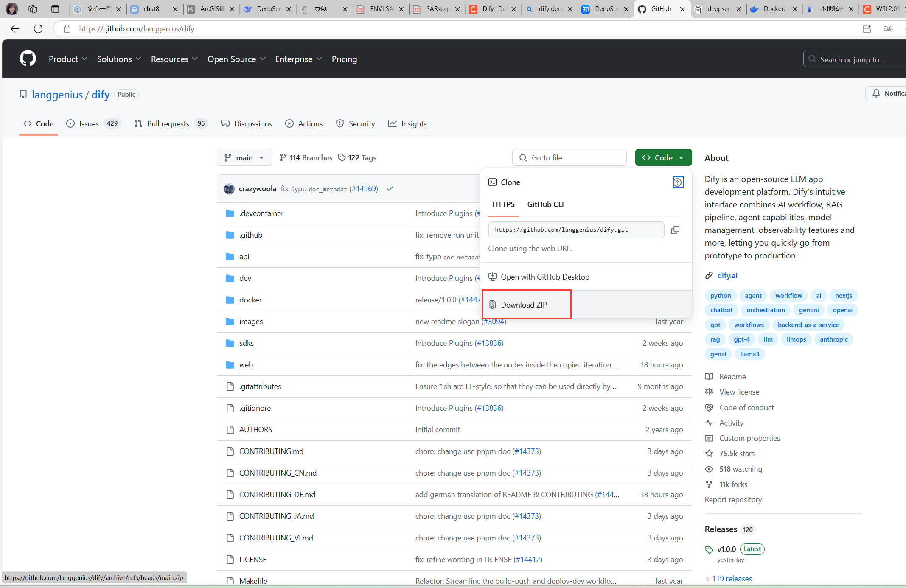Open the browser translate icon

[x=888, y=29]
